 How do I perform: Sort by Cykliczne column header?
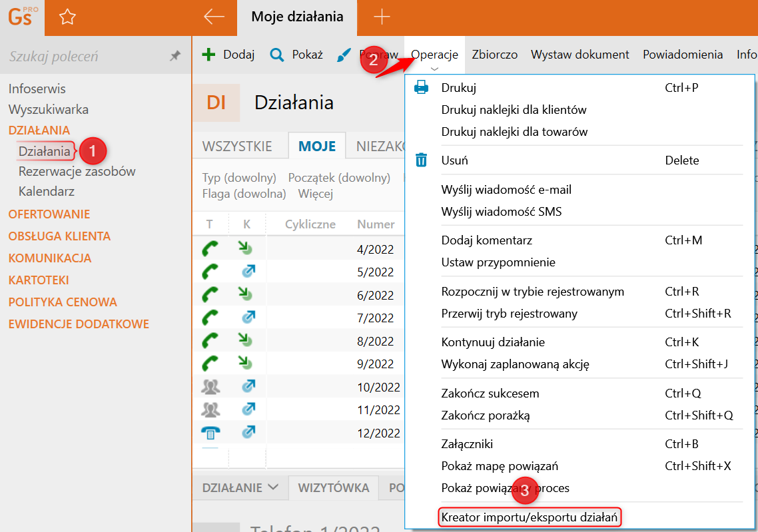pos(310,224)
